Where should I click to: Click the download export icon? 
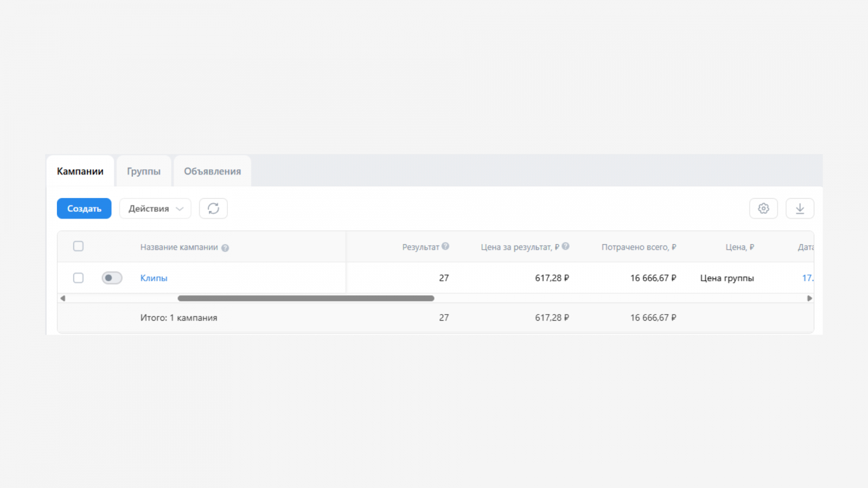[x=800, y=209]
